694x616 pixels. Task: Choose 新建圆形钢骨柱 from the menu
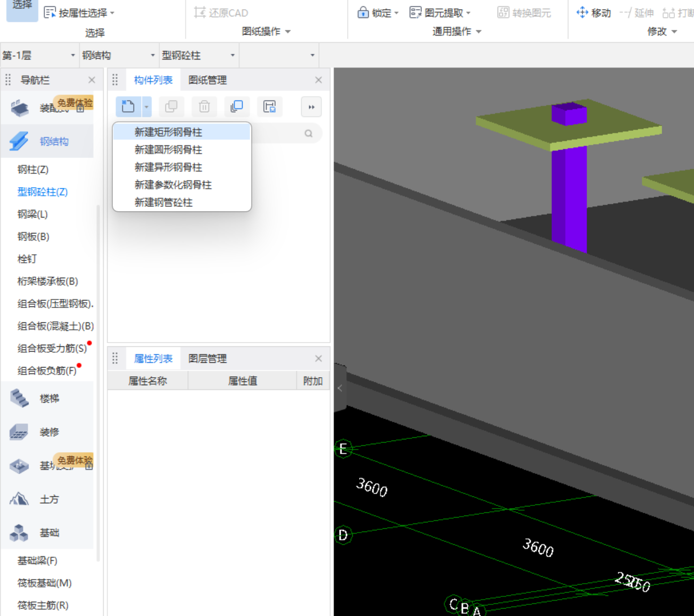[x=168, y=149]
